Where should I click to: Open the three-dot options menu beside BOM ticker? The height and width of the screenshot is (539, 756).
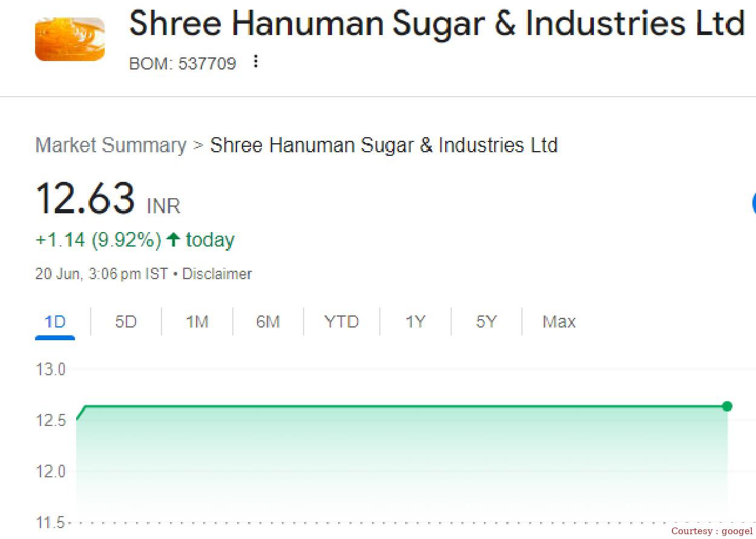[255, 61]
